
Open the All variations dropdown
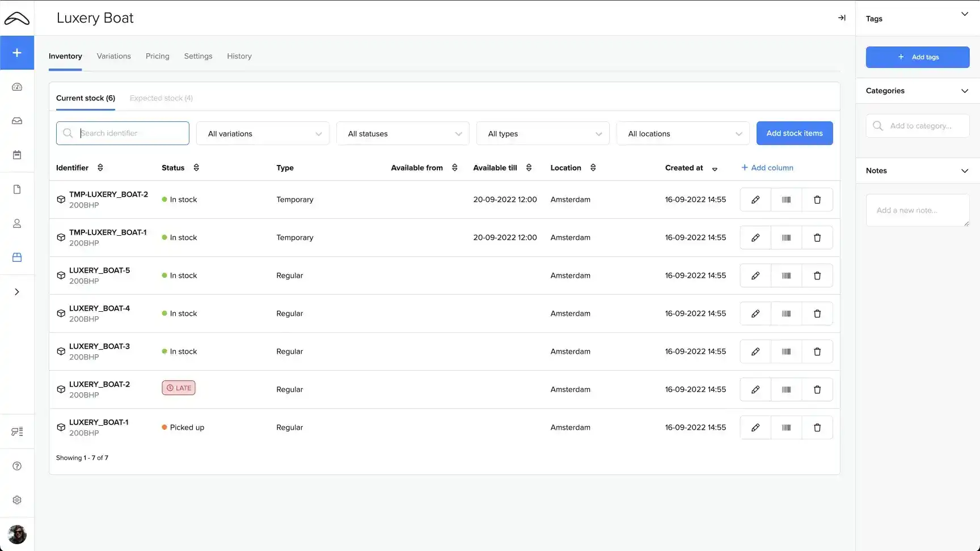tap(263, 134)
